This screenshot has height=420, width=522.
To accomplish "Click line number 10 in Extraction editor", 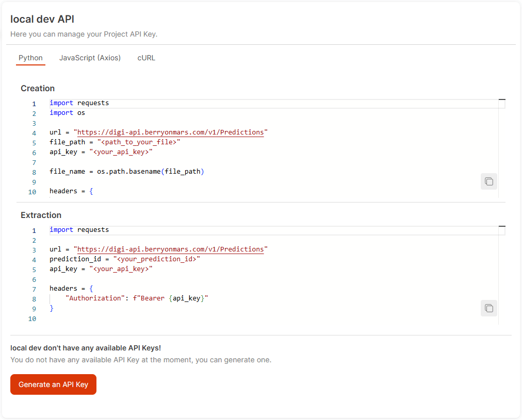I will pos(32,319).
